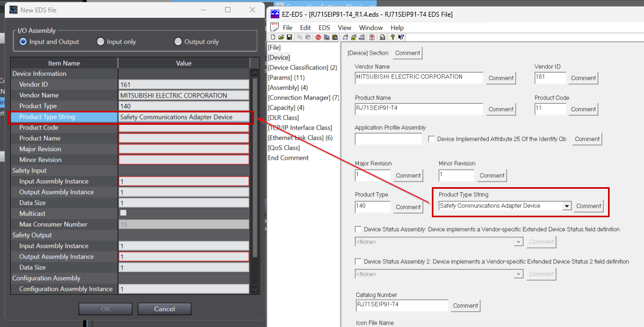Click the scroll-down arrow in New EDS dialog
Screen dimensions: 644x327
(255, 289)
